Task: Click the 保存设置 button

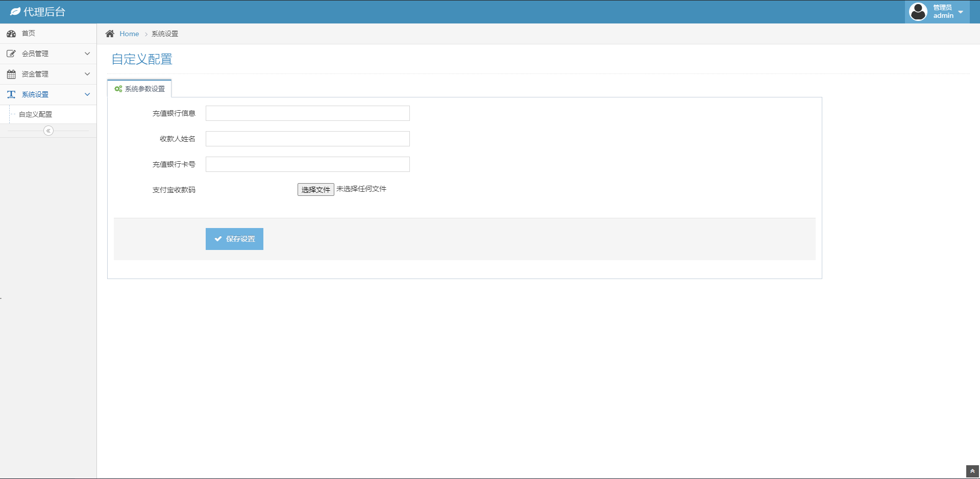Action: pos(234,239)
